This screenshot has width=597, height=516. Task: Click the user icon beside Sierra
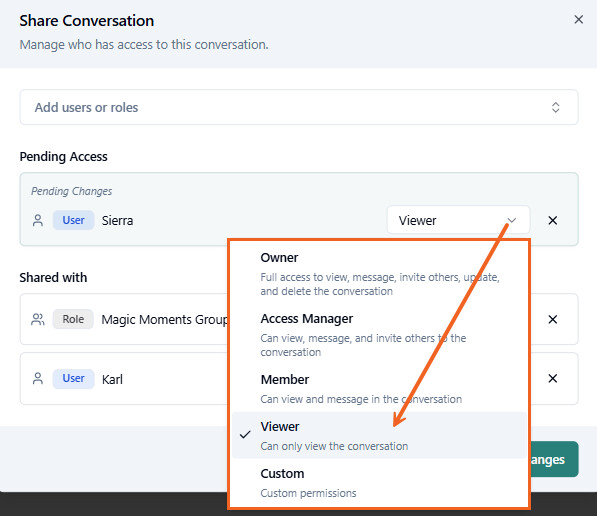(x=38, y=220)
